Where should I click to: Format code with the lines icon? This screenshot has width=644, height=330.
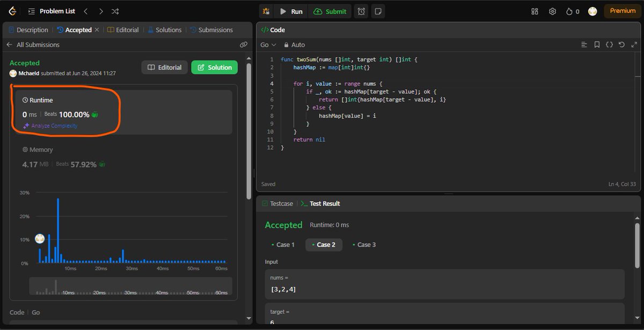click(x=584, y=45)
